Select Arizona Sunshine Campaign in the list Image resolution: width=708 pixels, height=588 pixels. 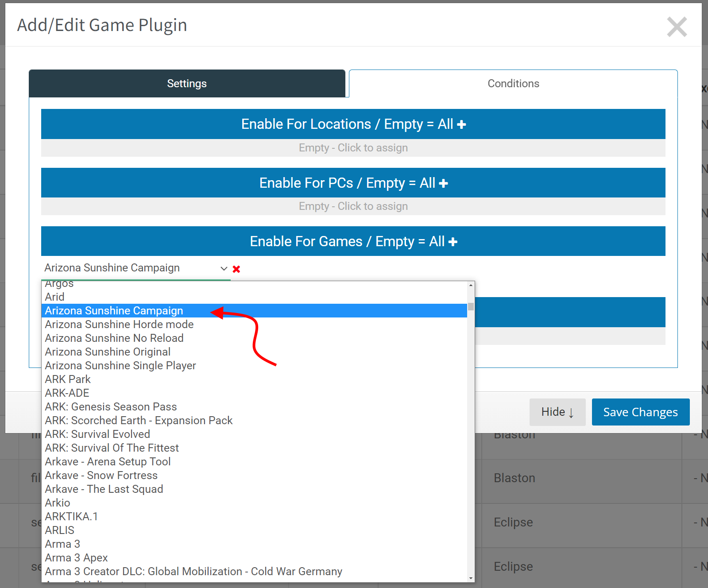(x=255, y=310)
